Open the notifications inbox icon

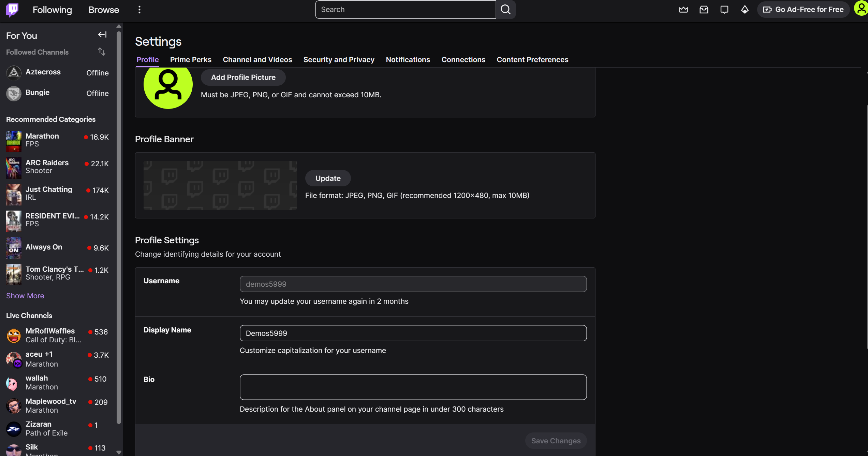pyautogui.click(x=704, y=10)
